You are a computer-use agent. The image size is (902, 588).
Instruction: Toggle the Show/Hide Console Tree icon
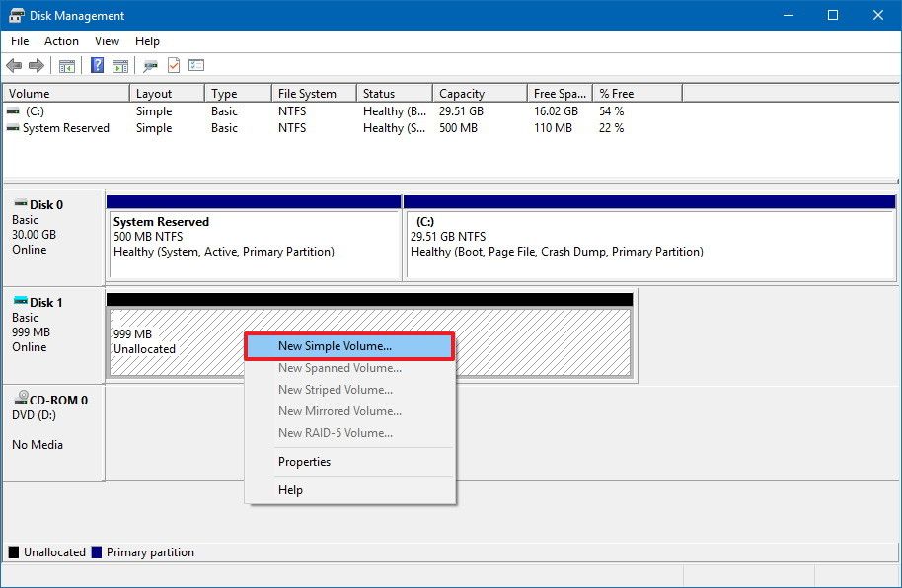pyautogui.click(x=66, y=65)
